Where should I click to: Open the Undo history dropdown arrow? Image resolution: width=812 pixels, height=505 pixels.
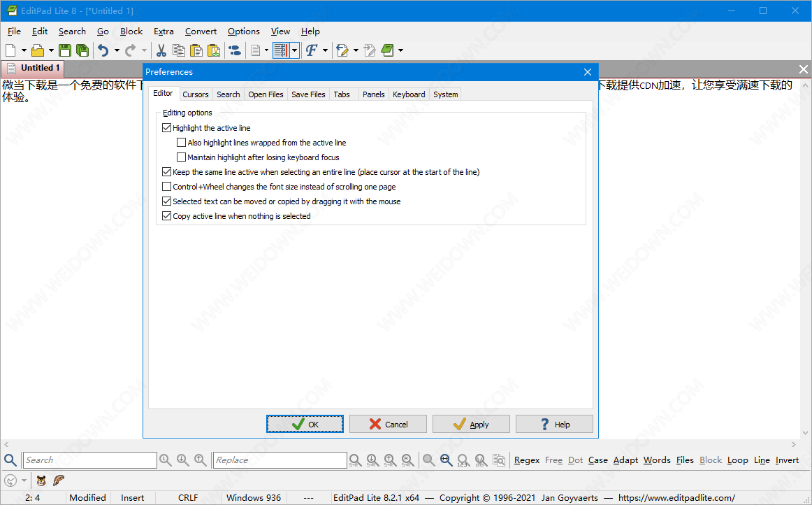point(117,50)
